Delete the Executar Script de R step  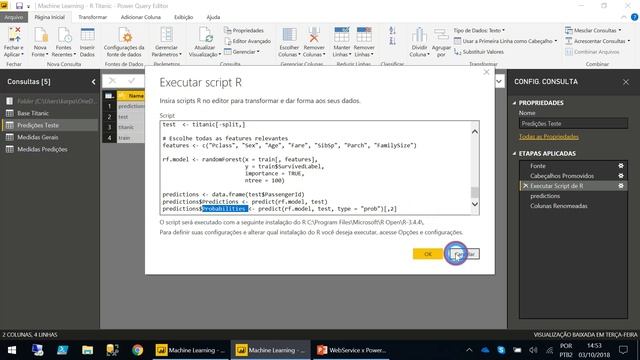pos(525,186)
